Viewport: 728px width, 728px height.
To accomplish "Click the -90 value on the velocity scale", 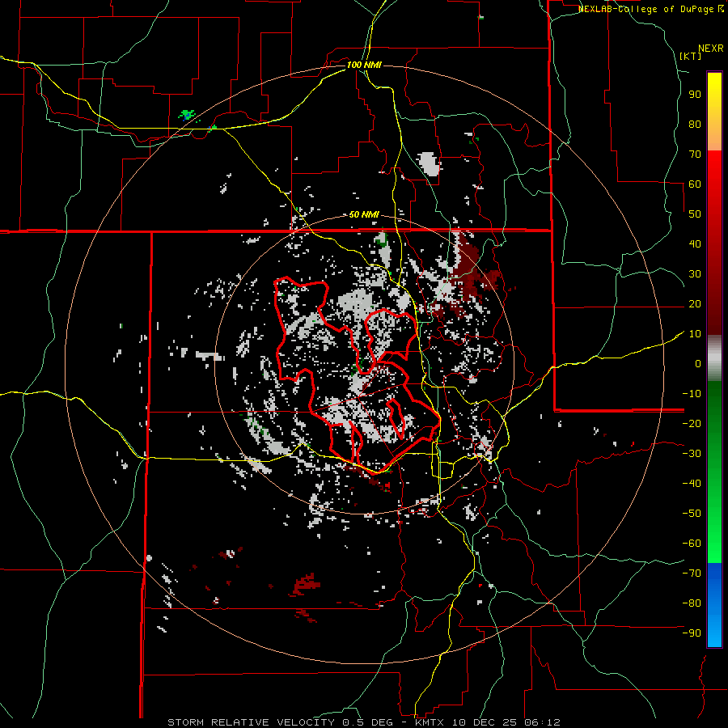I will (x=692, y=633).
